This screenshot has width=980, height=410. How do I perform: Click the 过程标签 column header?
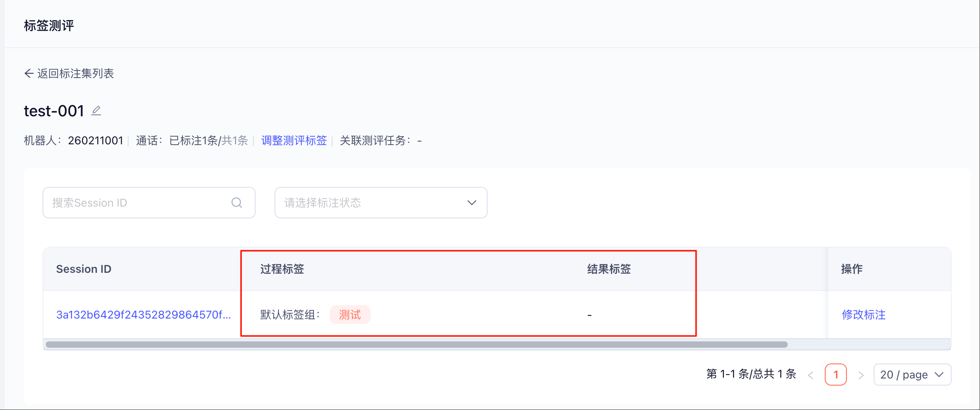(282, 269)
